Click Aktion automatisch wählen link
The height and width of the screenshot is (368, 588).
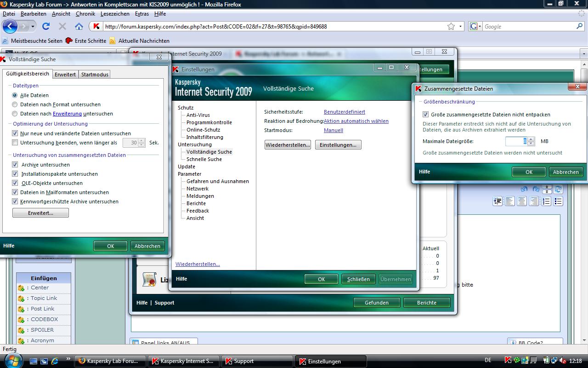click(356, 121)
